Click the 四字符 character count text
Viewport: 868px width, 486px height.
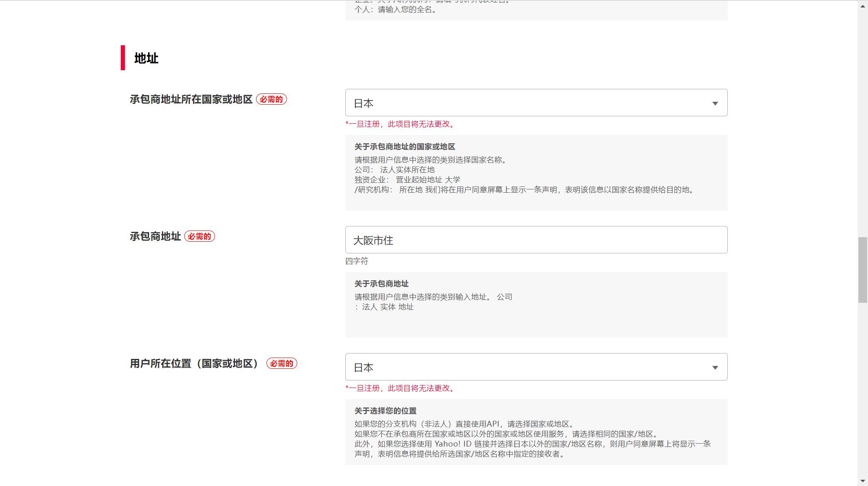(x=357, y=261)
